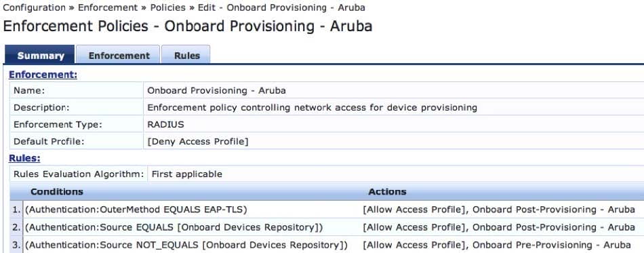Screen dimensions: 644x253
Task: Click Policies in the breadcrumb path
Action: 167,7
